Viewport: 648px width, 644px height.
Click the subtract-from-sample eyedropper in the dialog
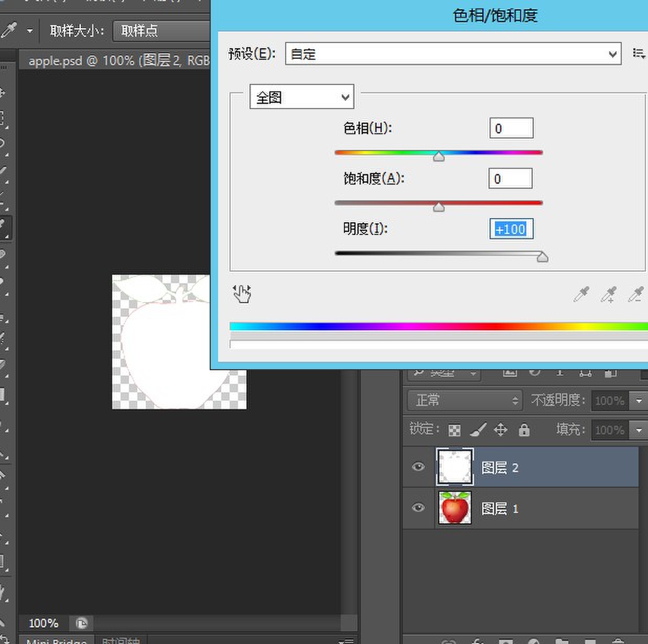pyautogui.click(x=636, y=295)
